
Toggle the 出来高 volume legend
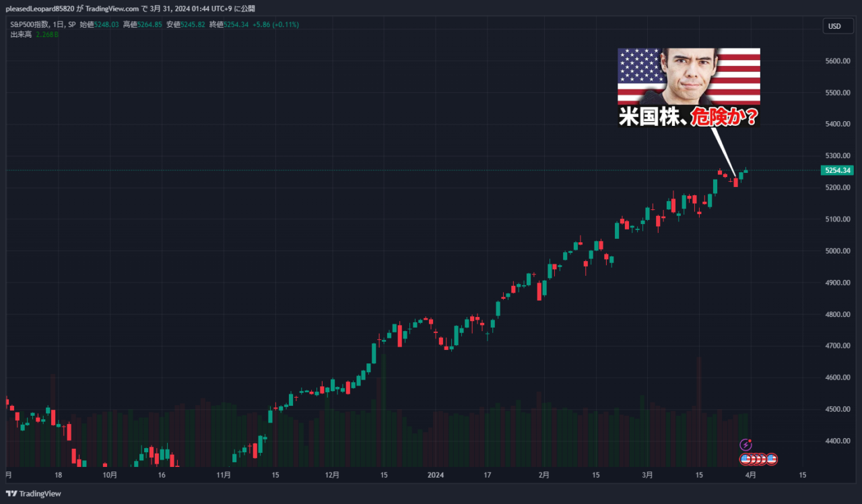click(x=21, y=34)
